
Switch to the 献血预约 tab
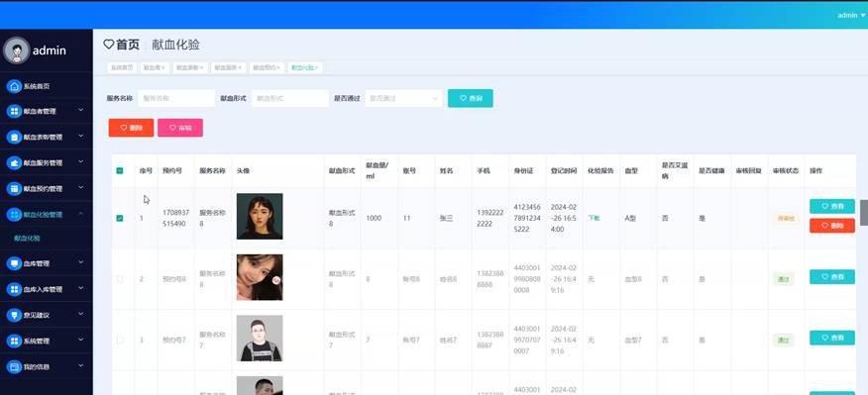point(267,67)
